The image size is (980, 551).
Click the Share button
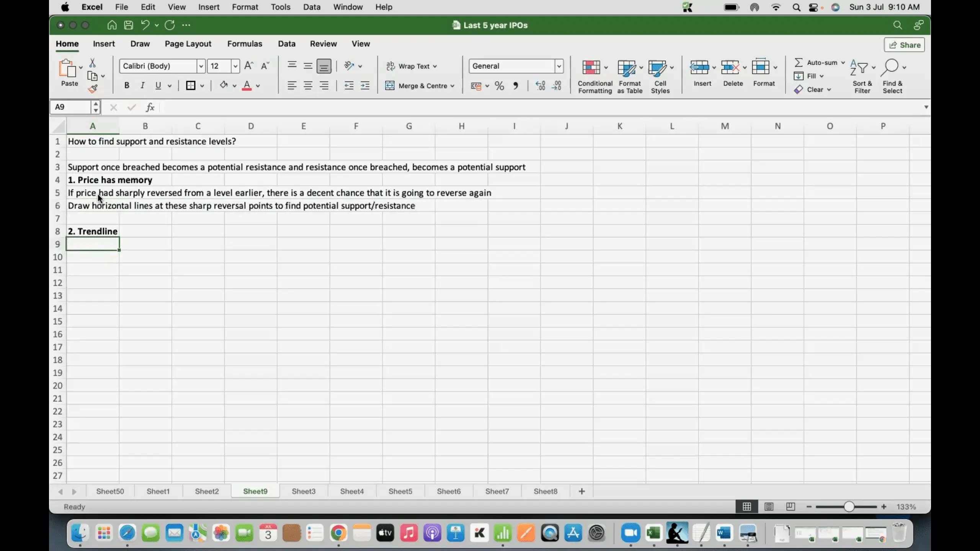coord(904,45)
